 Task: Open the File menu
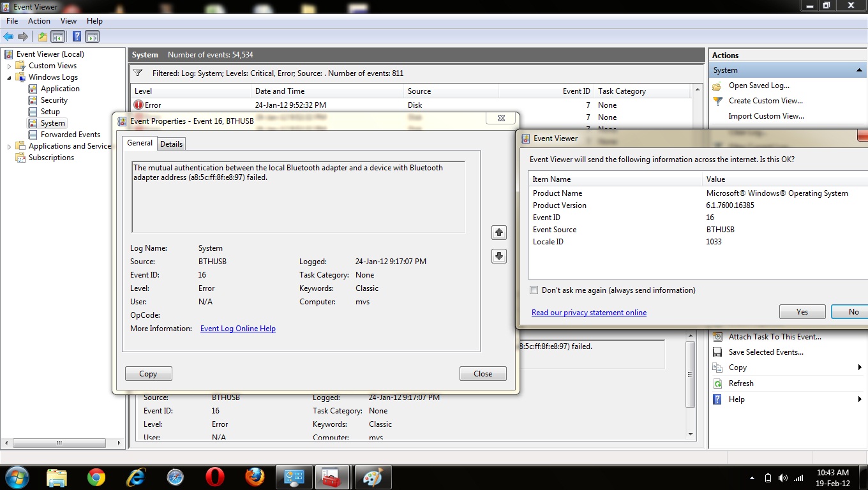pyautogui.click(x=12, y=21)
